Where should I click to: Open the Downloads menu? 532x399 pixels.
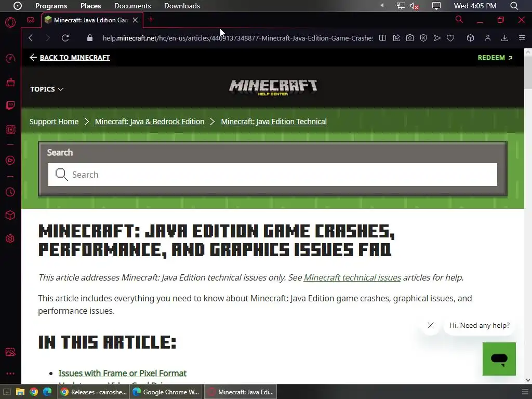pyautogui.click(x=182, y=6)
